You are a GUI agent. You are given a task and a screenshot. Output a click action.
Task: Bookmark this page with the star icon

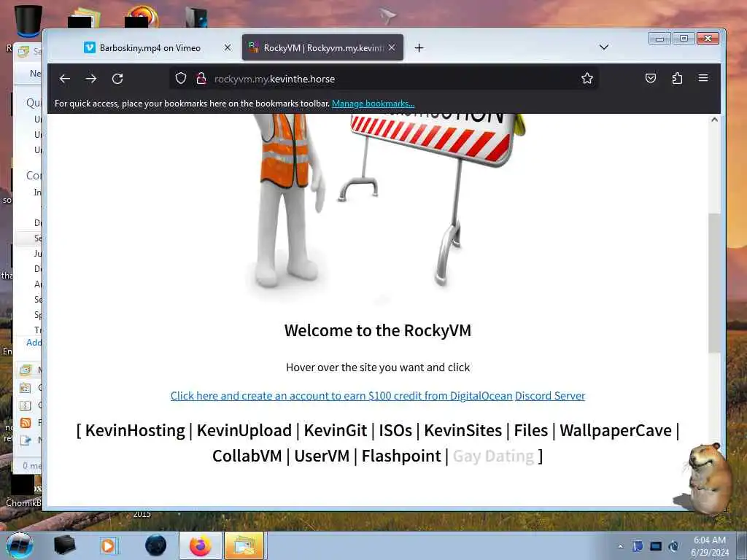coord(587,78)
